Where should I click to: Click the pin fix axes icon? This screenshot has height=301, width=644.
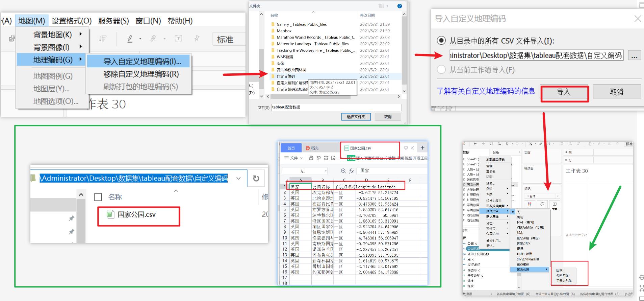(x=197, y=39)
